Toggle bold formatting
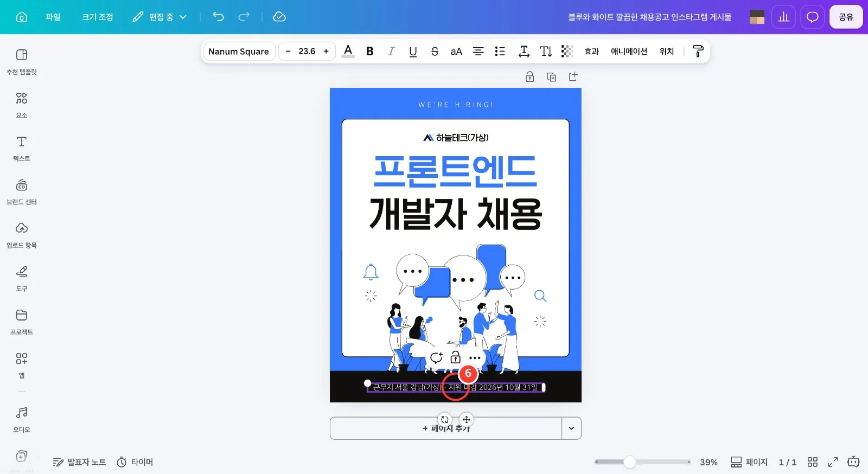 [x=370, y=52]
